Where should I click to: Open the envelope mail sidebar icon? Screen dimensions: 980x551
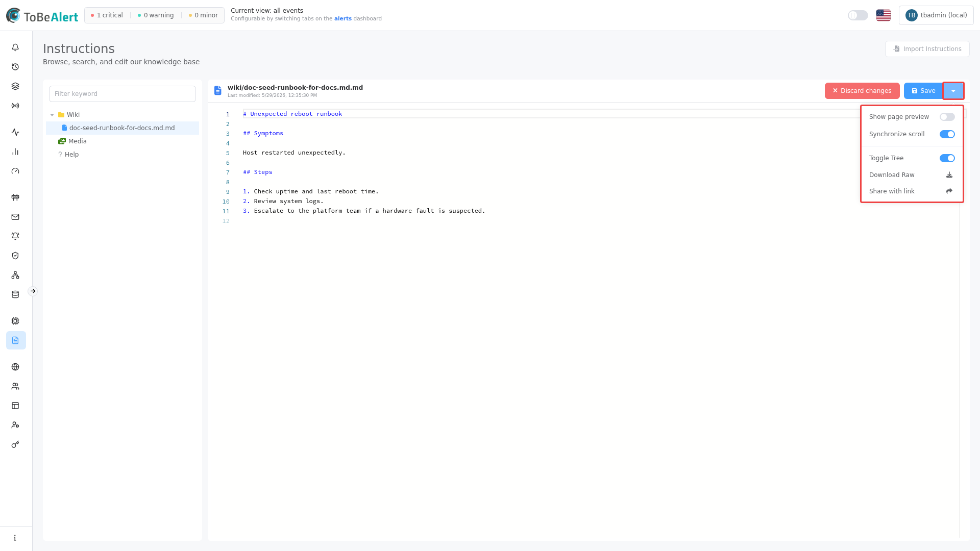pyautogui.click(x=15, y=217)
